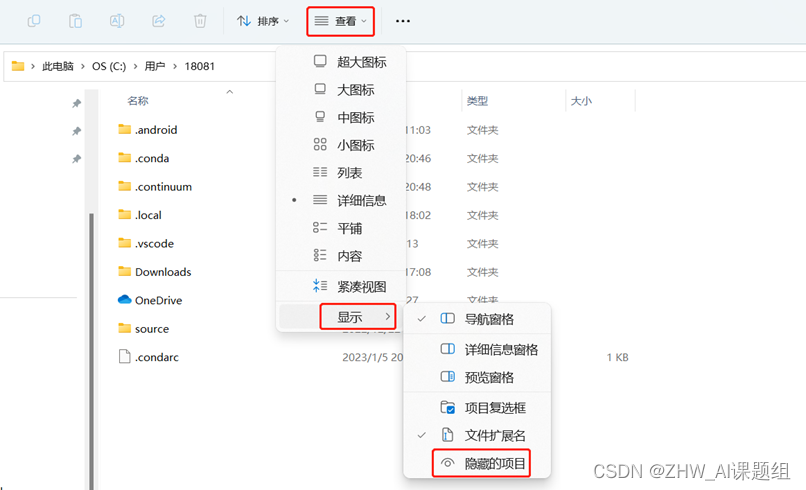Sort by 类型 column header
This screenshot has width=806, height=490.
pyautogui.click(x=477, y=101)
